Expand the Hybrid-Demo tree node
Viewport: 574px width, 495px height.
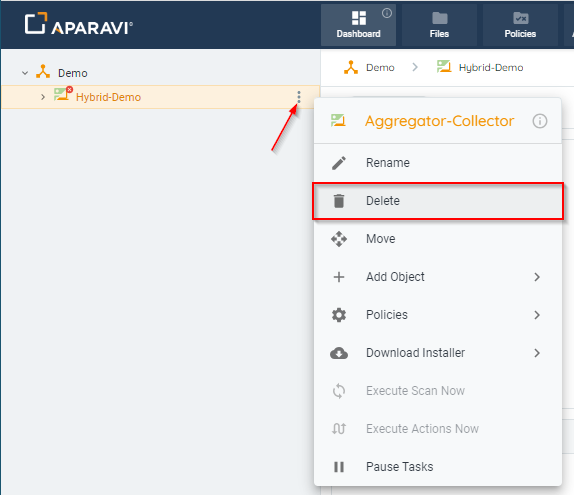coord(43,97)
